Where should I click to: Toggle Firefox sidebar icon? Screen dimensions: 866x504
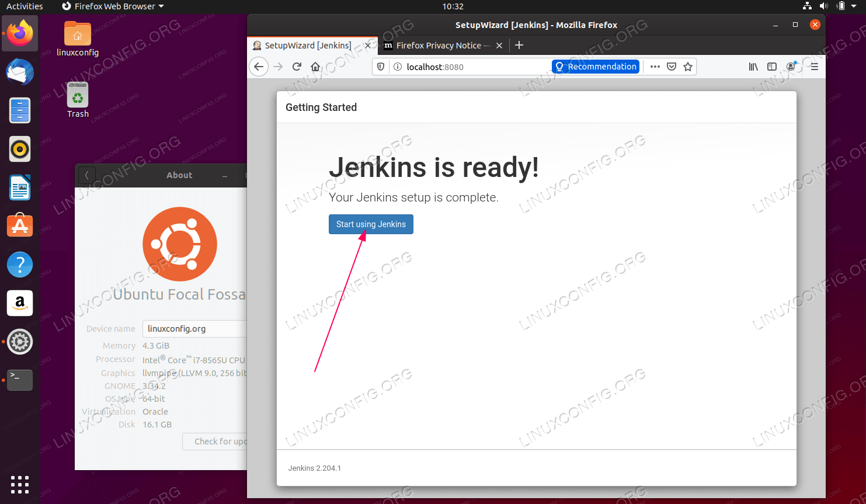pos(772,67)
